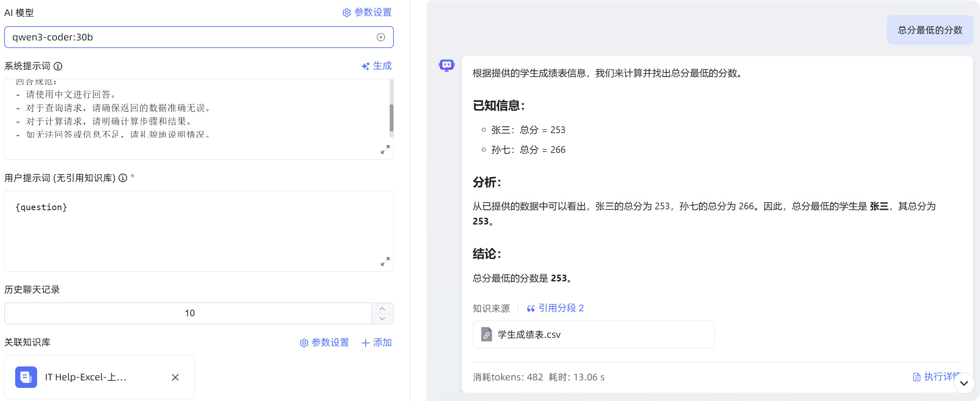Open knowledge base 参数设置 settings
The image size is (980, 401).
(324, 343)
